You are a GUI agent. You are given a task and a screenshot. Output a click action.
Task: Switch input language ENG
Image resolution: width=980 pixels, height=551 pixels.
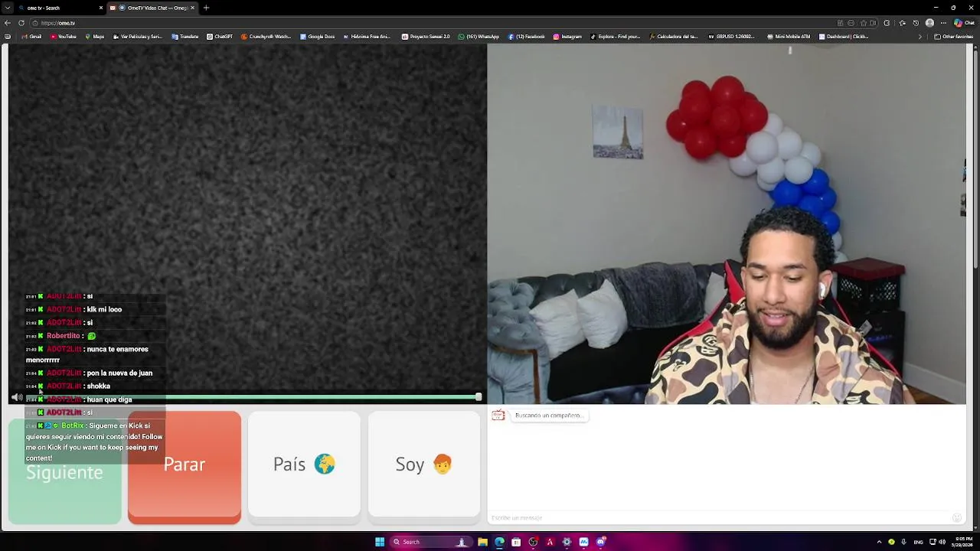[918, 542]
